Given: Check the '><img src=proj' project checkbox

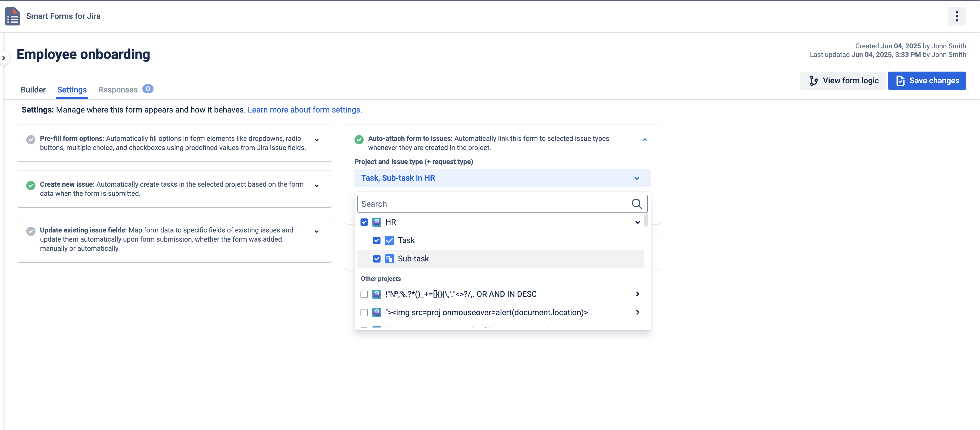Looking at the screenshot, I should pos(364,312).
